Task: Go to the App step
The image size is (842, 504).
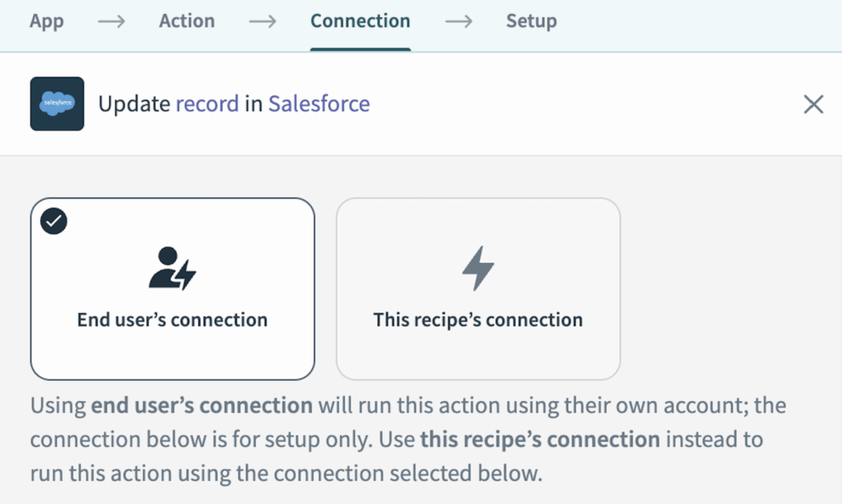Action: (47, 21)
